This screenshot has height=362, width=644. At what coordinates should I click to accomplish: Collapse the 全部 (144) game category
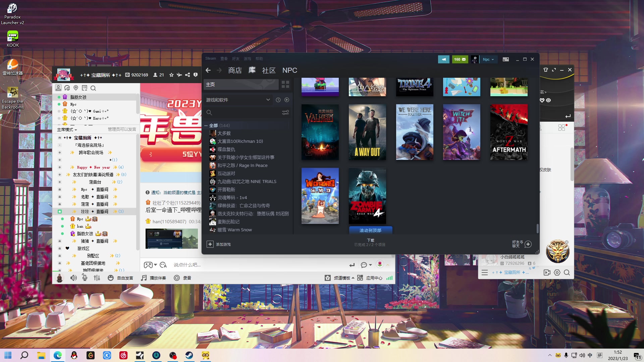pyautogui.click(x=206, y=126)
